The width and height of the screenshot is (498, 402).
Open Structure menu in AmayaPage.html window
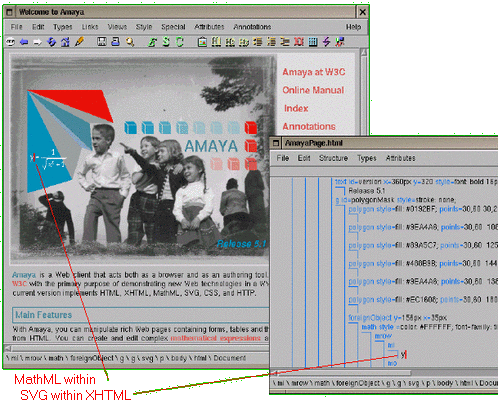click(x=333, y=158)
